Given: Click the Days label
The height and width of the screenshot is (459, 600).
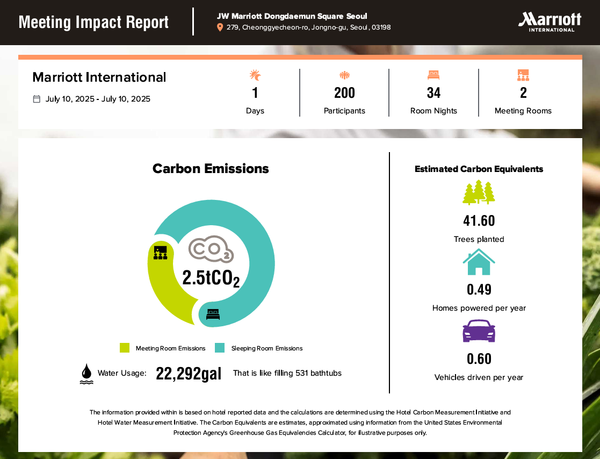Looking at the screenshot, I should pos(255,111).
